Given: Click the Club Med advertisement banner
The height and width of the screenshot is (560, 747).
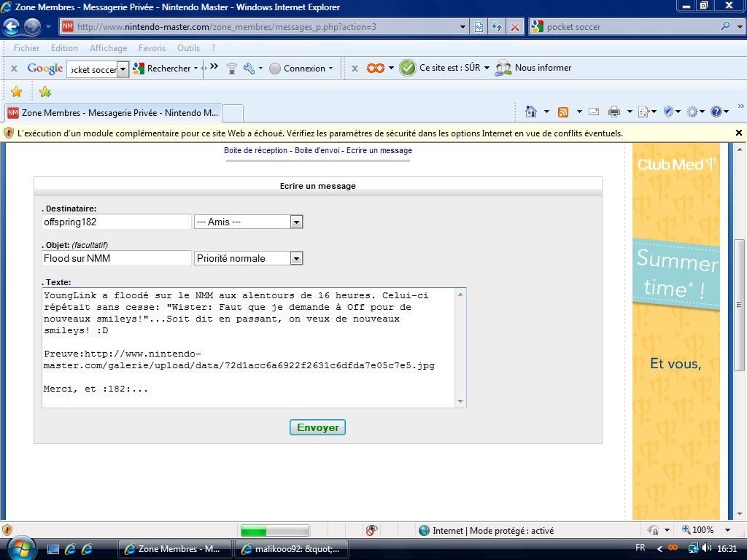Looking at the screenshot, I should [676, 331].
